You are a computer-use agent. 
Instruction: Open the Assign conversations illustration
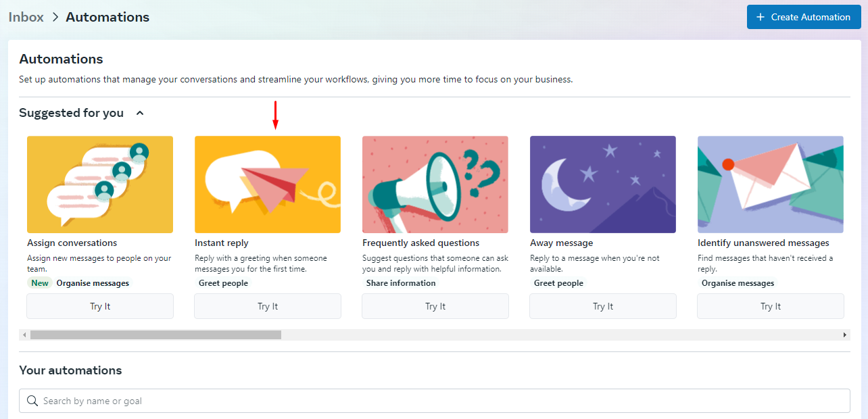(100, 184)
